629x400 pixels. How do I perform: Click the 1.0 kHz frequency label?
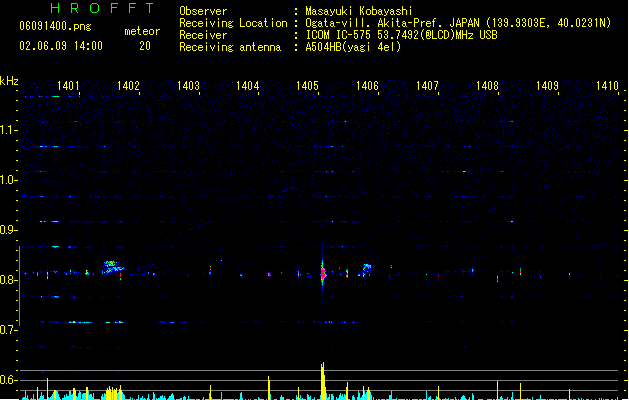pyautogui.click(x=8, y=180)
